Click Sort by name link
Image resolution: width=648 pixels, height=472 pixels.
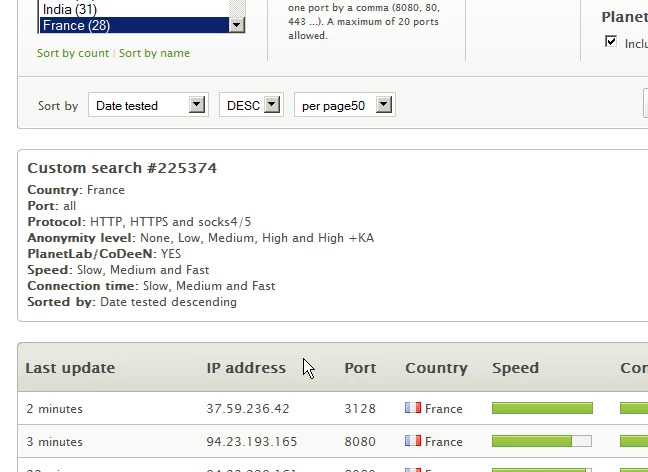tap(154, 53)
